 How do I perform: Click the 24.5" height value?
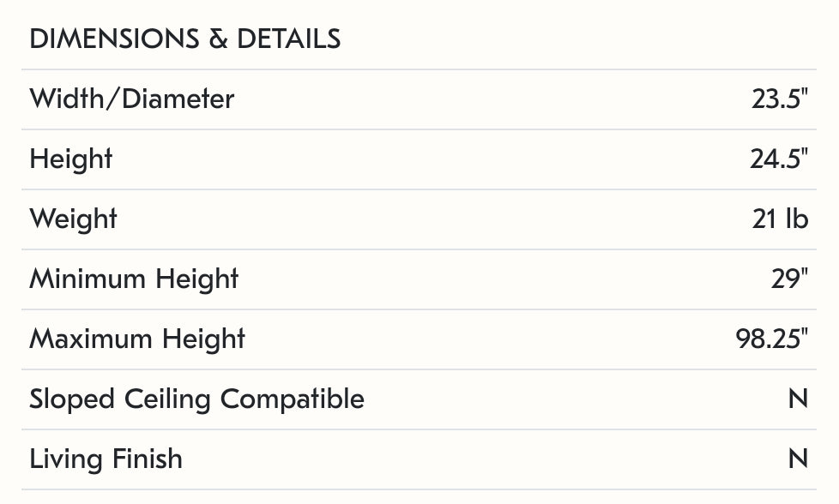pos(779,159)
